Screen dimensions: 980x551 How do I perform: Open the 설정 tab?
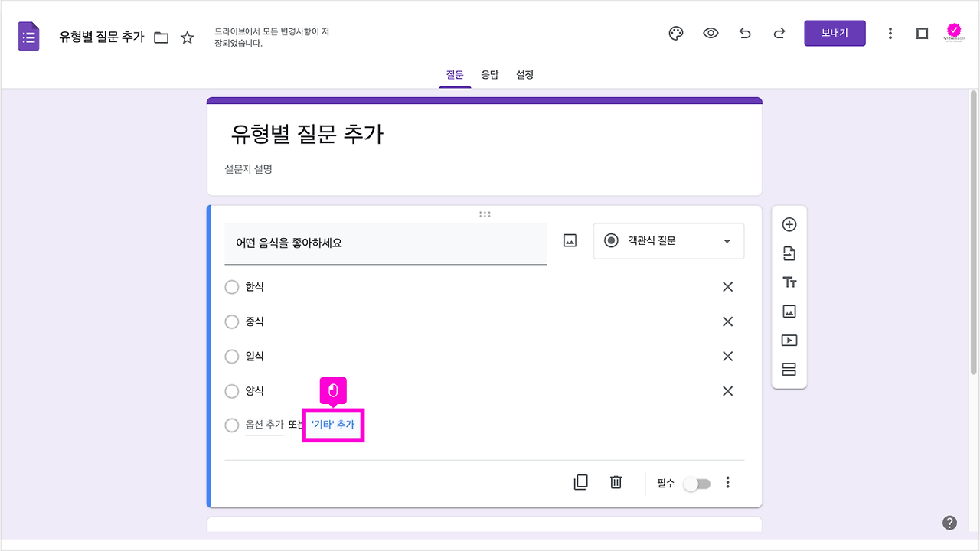coord(524,74)
